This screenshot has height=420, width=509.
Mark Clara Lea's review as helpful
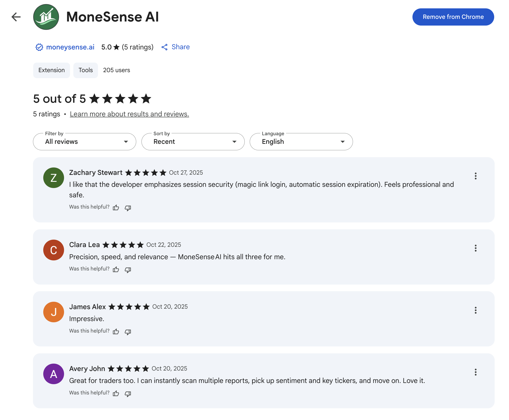coord(116,269)
